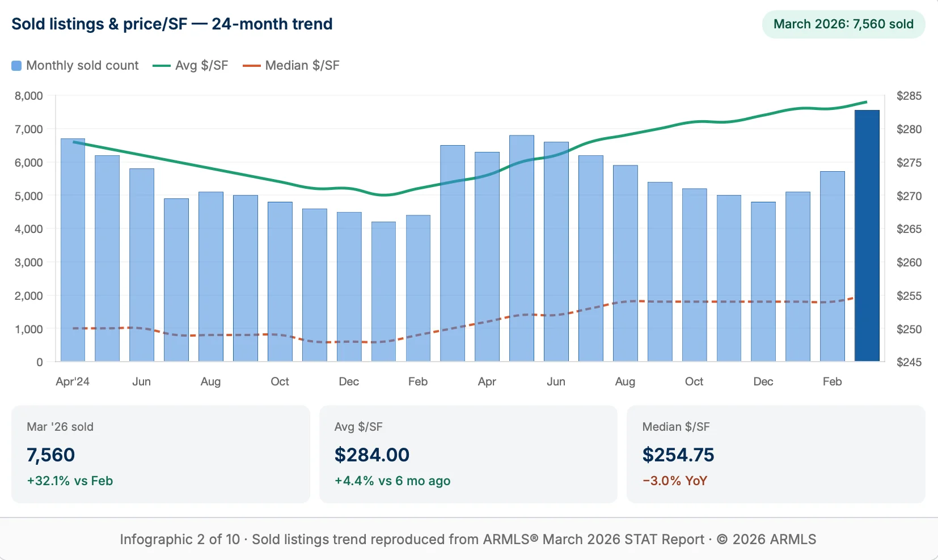Select the Median $/SF $254.75 card
This screenshot has width=938, height=560.
[x=776, y=455]
